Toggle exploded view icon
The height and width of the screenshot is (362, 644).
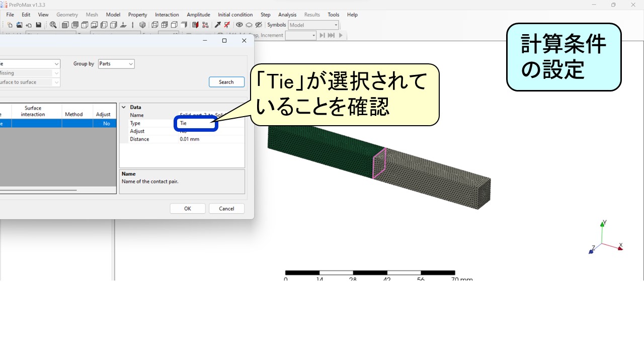(x=205, y=25)
